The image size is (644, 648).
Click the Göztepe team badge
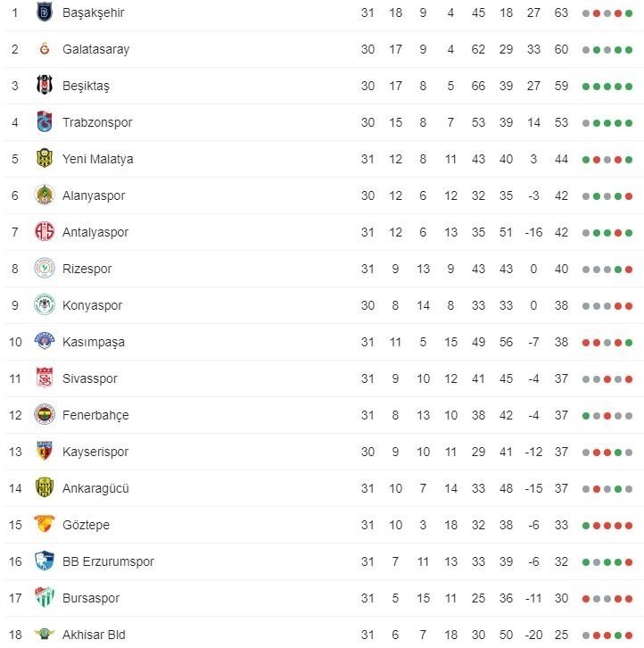[x=44, y=525]
